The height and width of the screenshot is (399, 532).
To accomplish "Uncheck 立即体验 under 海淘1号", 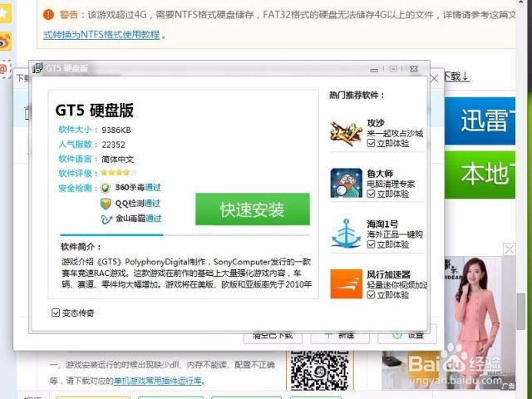I will (x=372, y=244).
